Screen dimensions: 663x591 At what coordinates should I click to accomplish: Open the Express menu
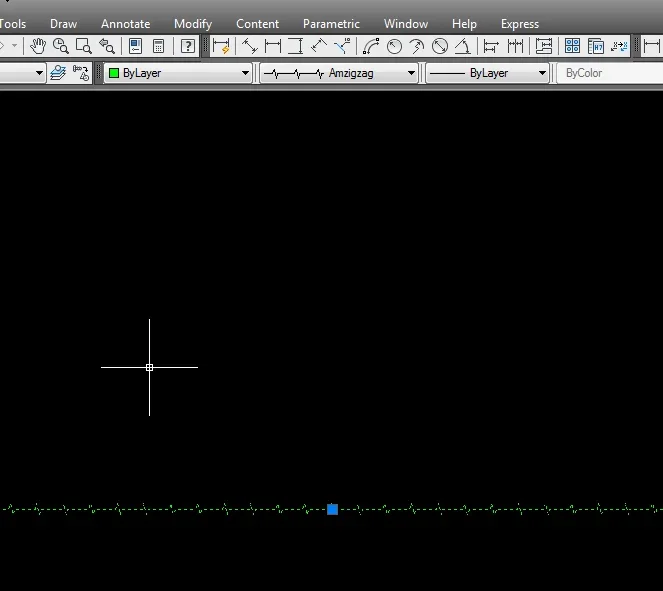click(520, 24)
